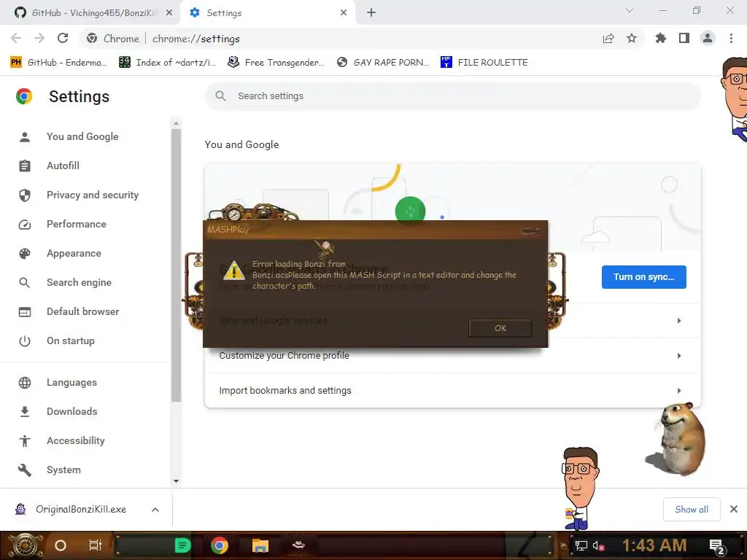Screen dimensions: 747x560
Task: Open the FILE ROULETTE bookmark
Action: (x=484, y=63)
